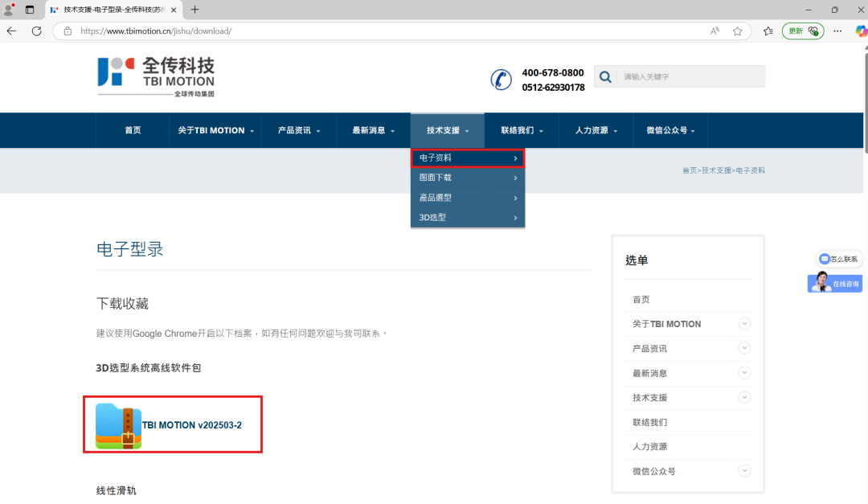Screen dimensions: 868x504
Task: Click the 电子型录 page heading
Action: pyautogui.click(x=129, y=249)
